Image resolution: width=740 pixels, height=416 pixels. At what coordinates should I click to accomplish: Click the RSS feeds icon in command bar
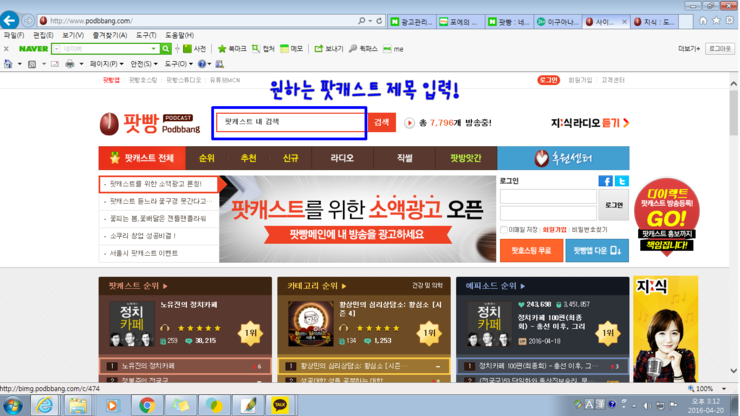point(32,64)
